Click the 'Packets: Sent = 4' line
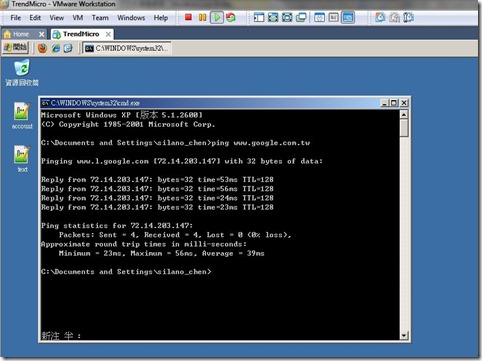The image size is (482, 361). [175, 235]
